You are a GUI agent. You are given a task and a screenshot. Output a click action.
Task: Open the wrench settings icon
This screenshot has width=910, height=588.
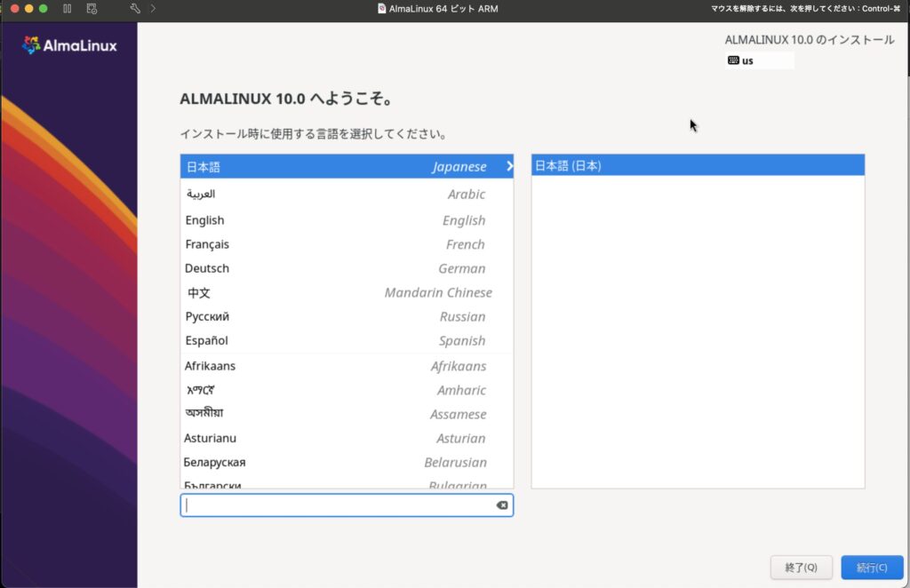click(x=135, y=9)
